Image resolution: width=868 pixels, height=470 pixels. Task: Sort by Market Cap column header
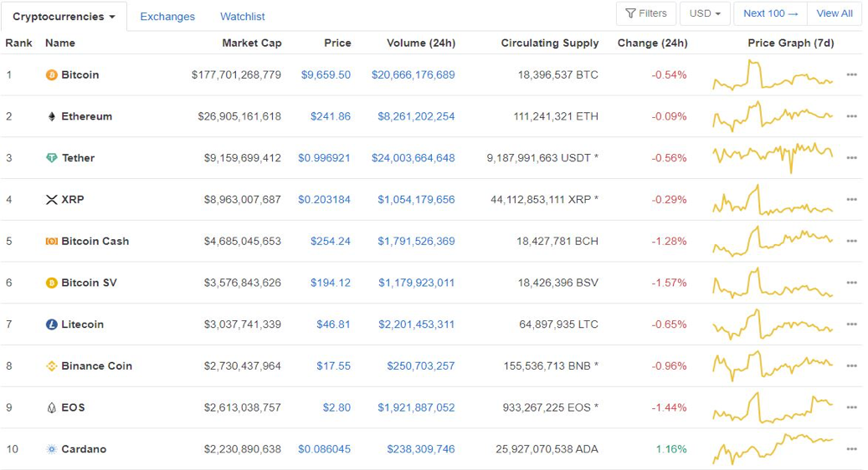[x=252, y=43]
